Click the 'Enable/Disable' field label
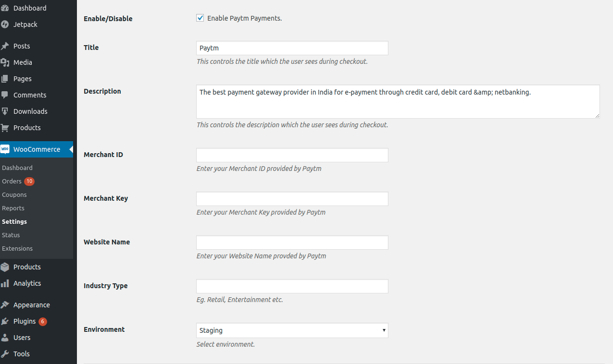Viewport: 613px width, 364px height. point(108,19)
